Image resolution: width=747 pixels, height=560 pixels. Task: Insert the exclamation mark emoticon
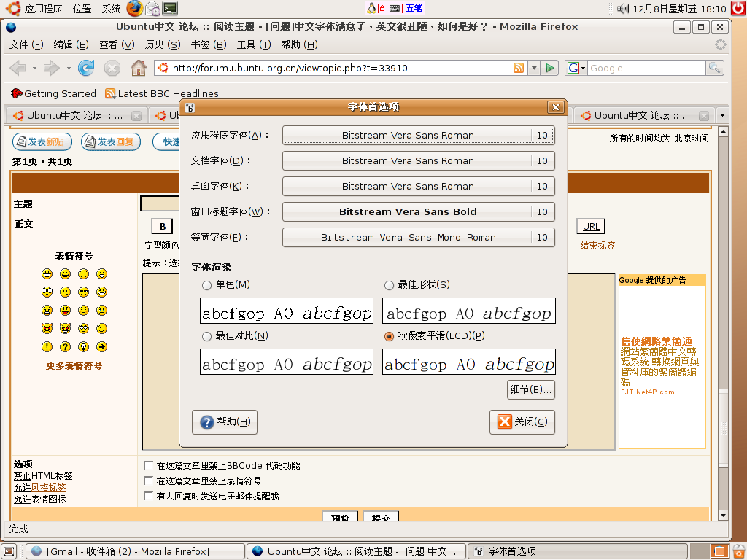pyautogui.click(x=47, y=346)
